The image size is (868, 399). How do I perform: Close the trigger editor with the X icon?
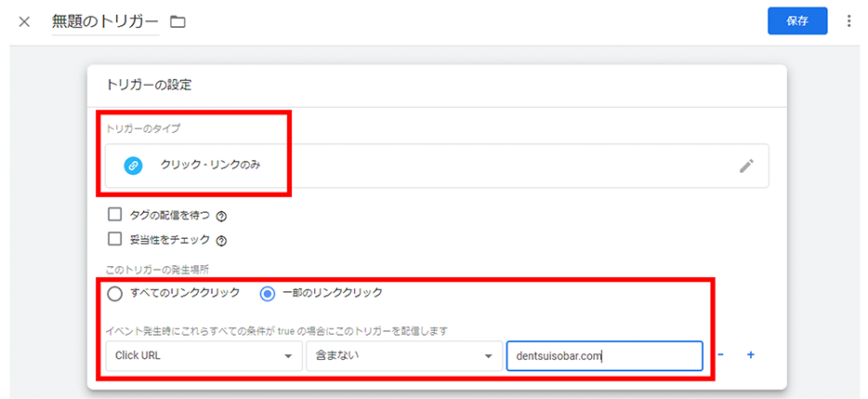[24, 21]
